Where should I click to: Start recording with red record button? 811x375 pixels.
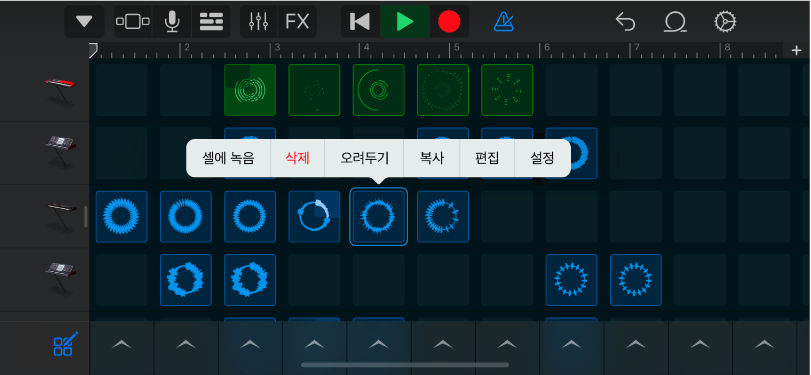449,22
